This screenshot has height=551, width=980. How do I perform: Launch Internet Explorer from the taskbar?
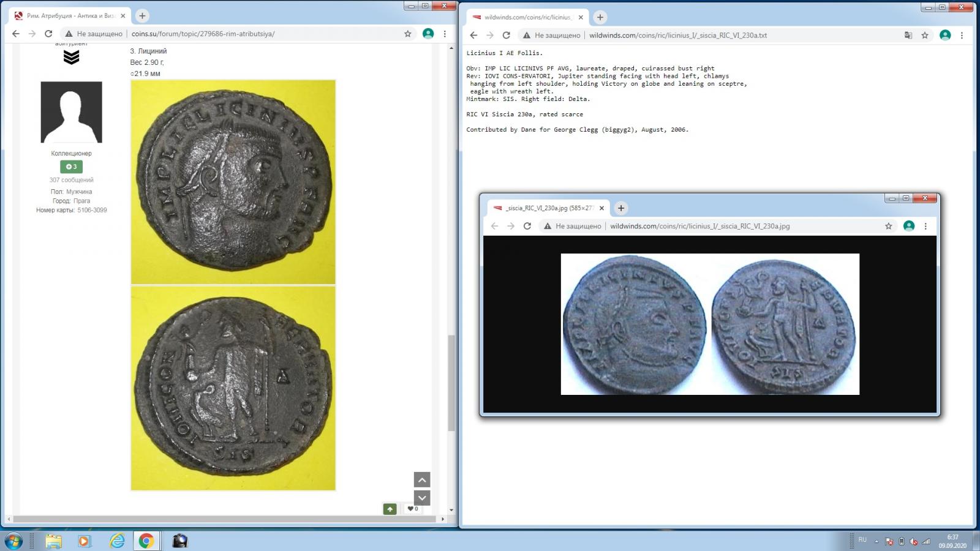(116, 541)
